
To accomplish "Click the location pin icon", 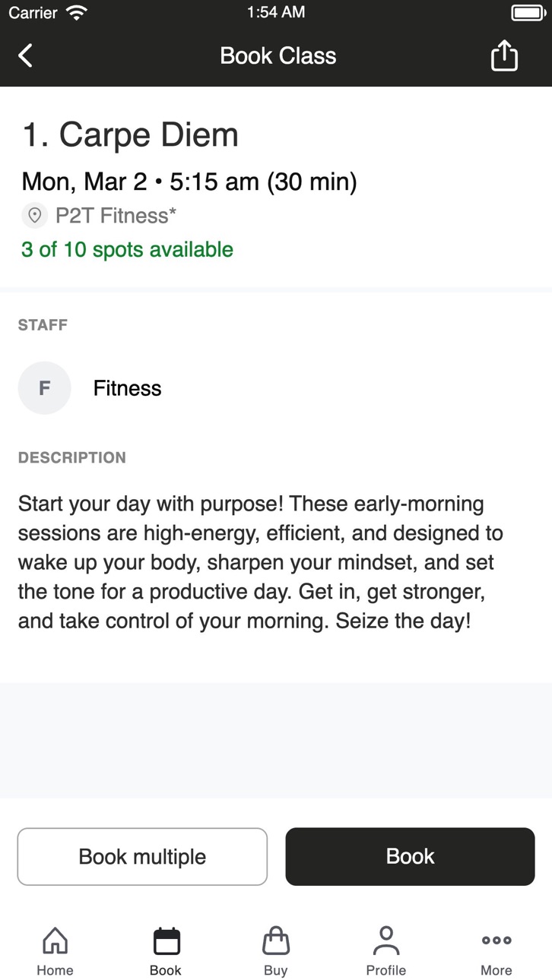I will pos(34,216).
